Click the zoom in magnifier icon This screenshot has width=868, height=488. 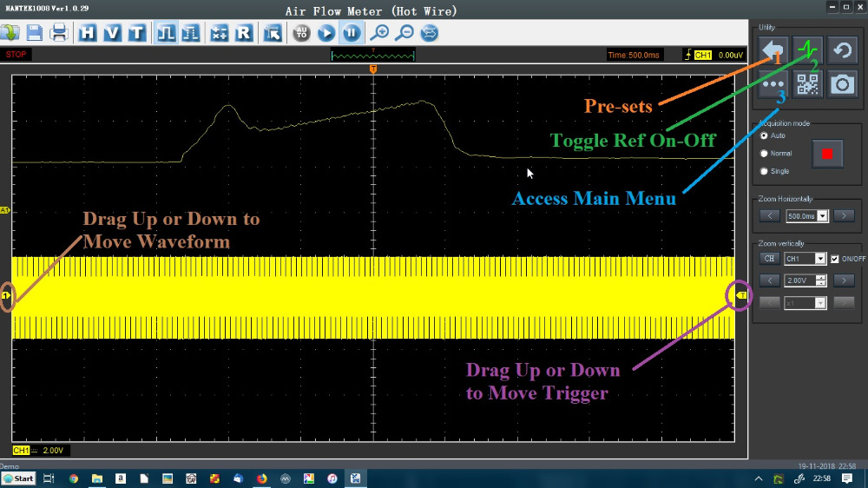coord(379,33)
